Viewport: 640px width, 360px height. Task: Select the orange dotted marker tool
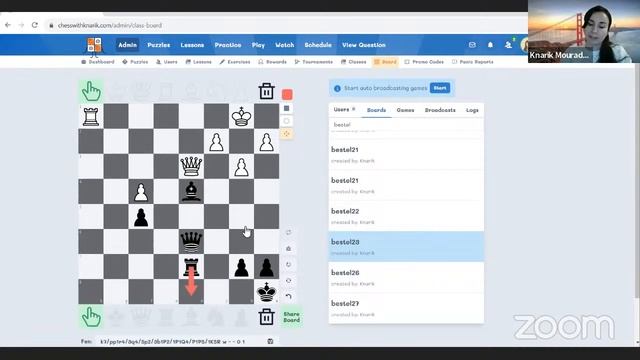tap(287, 134)
